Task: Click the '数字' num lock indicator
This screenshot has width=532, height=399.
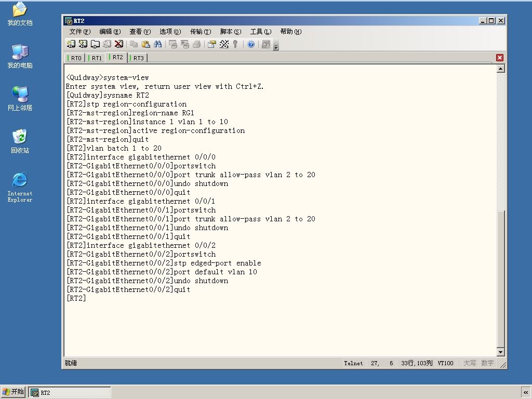Action: tap(487, 363)
